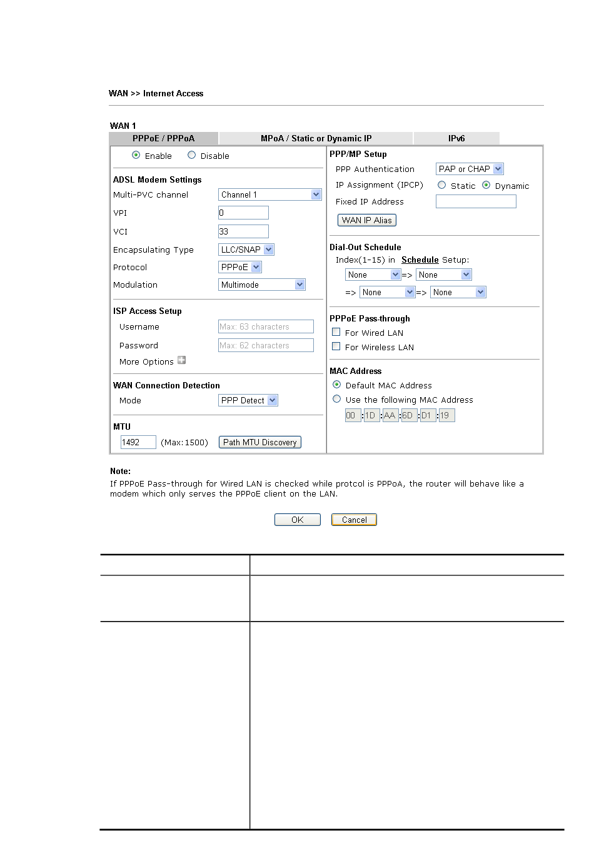Click the More Options label
This screenshot has height=868, width=594.
[146, 361]
